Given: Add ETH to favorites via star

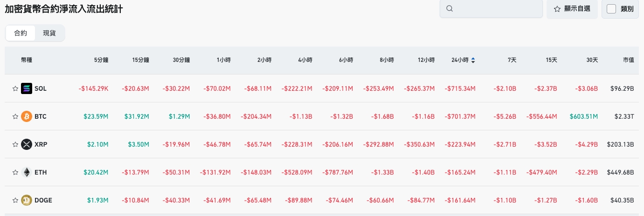Looking at the screenshot, I should 15,172.
